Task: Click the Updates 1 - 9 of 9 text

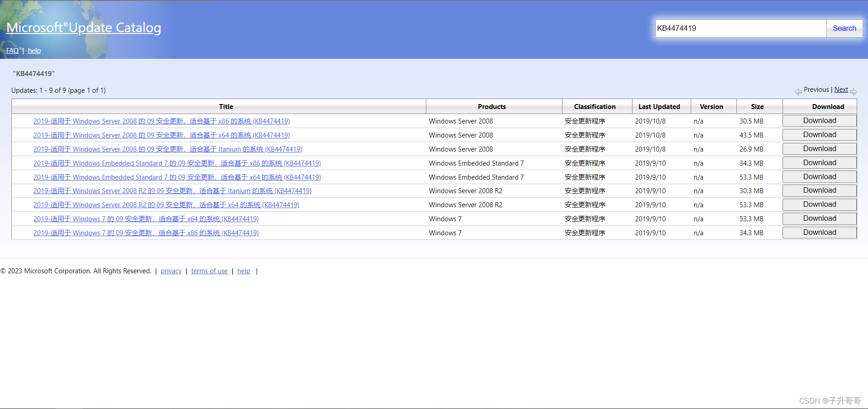Action: [58, 90]
